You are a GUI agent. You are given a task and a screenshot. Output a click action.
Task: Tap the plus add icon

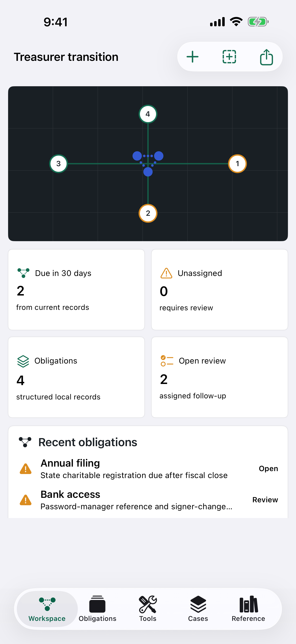pos(192,57)
